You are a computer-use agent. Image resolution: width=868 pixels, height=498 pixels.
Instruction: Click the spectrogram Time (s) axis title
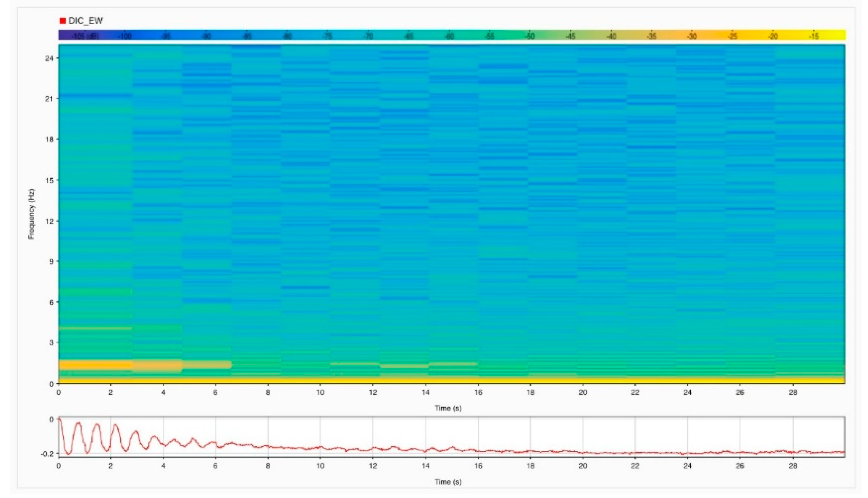[448, 408]
